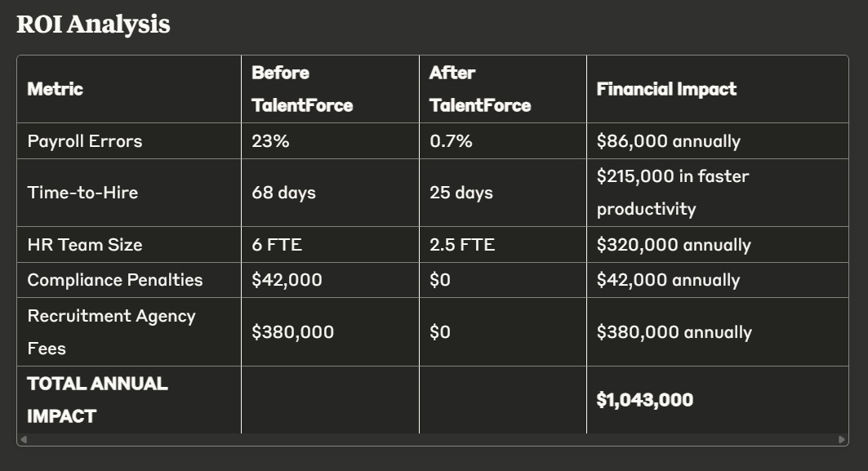This screenshot has height=471, width=868.
Task: Select the ROI Analysis heading
Action: point(93,24)
